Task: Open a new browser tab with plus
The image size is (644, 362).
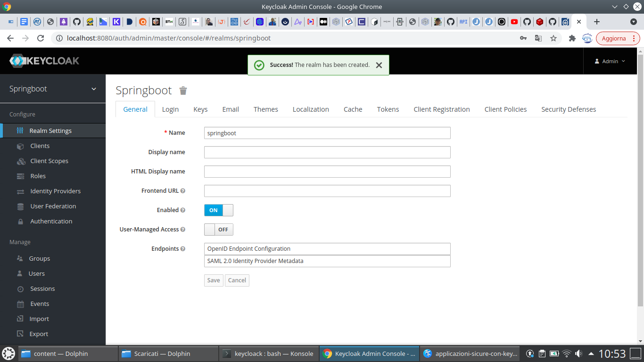Action: (596, 22)
